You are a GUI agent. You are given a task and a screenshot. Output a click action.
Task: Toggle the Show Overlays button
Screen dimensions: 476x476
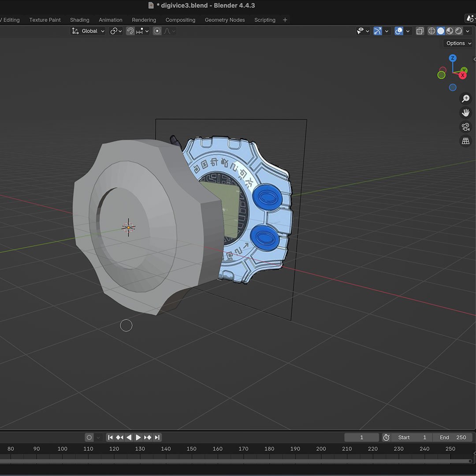click(399, 31)
